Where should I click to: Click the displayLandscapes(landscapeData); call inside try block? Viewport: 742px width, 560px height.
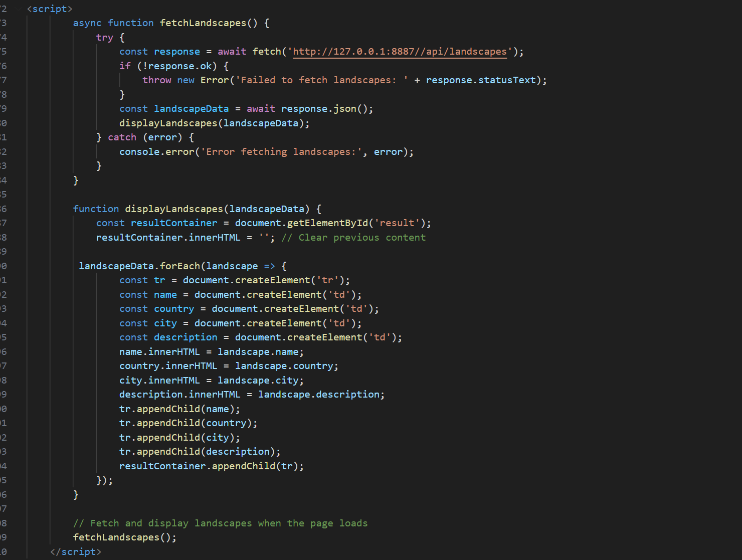coord(215,123)
